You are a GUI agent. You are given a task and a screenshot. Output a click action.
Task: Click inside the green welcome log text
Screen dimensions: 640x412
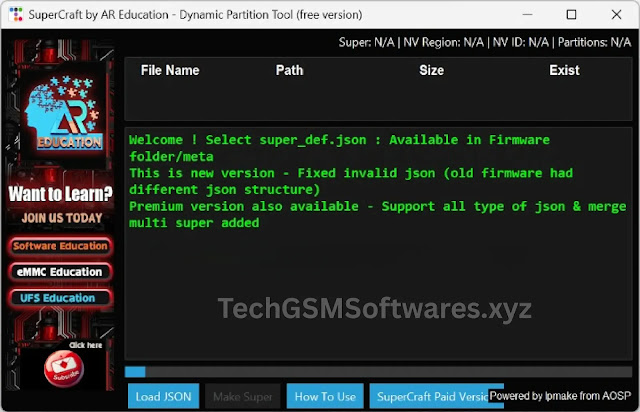(340, 181)
